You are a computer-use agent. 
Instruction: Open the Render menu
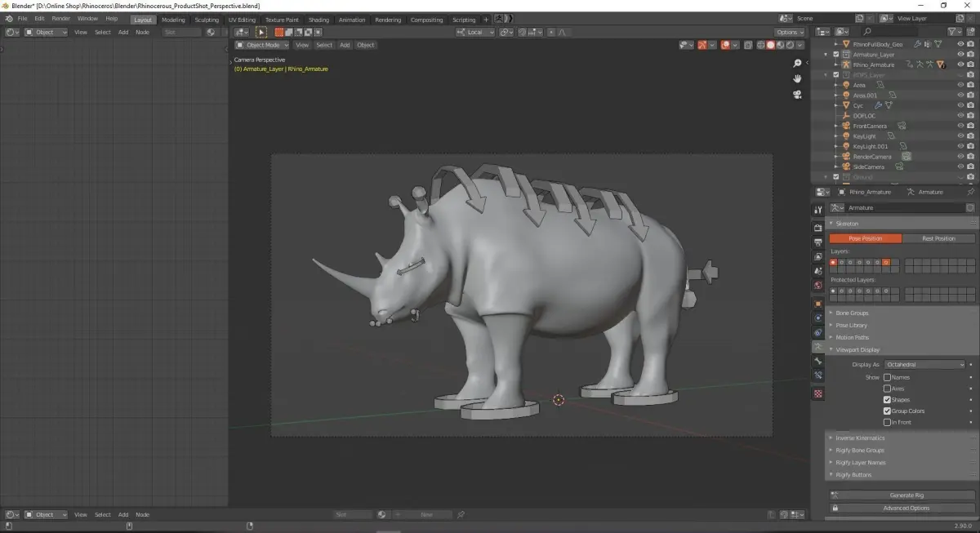[61, 18]
